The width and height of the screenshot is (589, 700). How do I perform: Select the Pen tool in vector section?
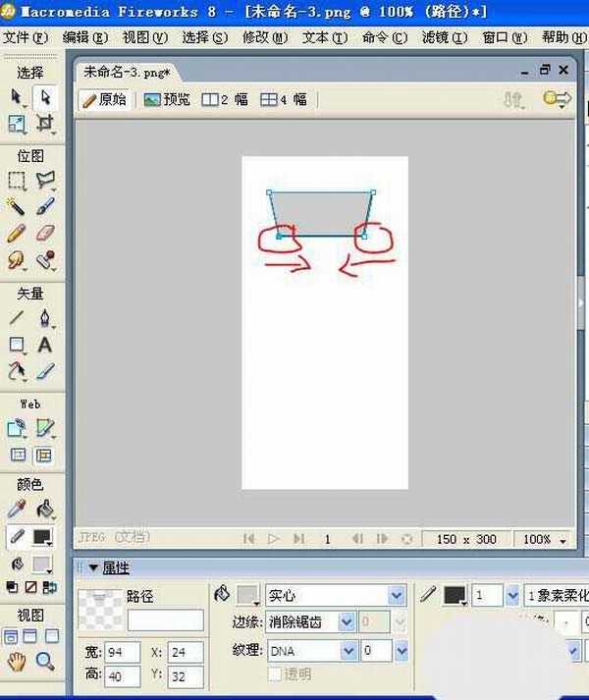(45, 318)
